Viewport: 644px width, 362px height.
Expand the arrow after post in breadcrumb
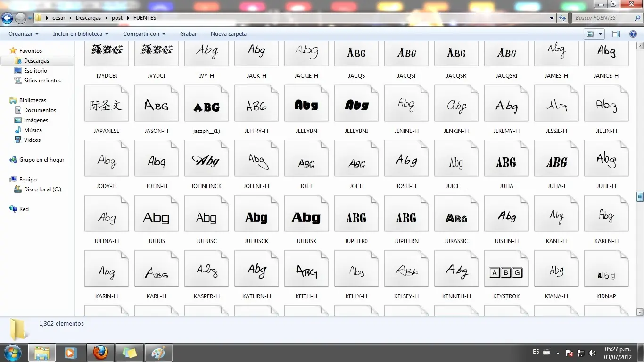128,18
